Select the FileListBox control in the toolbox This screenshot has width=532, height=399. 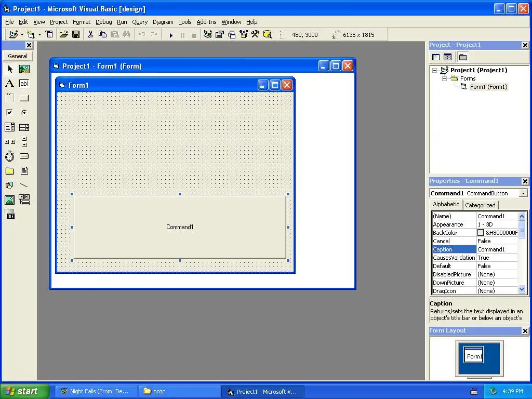pyautogui.click(x=24, y=170)
